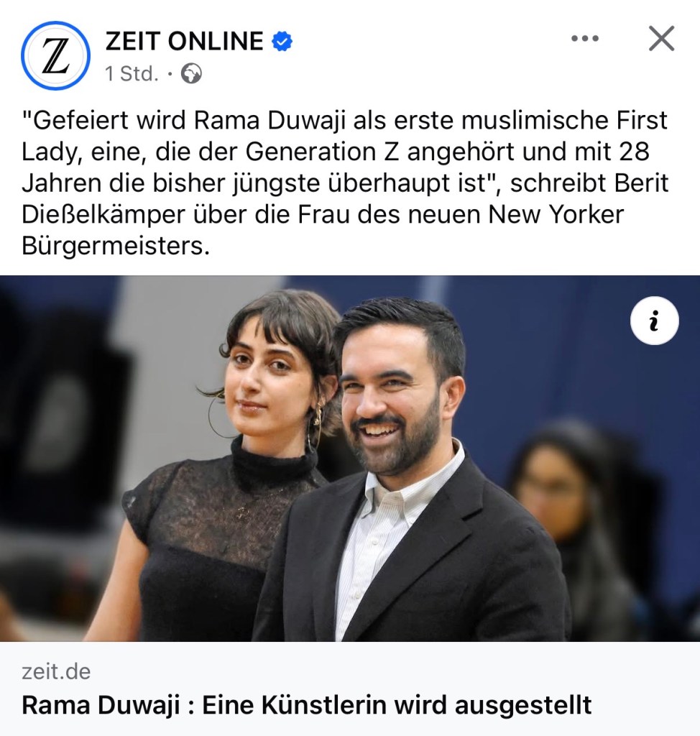700x736 pixels.
Task: Open headline "Eine Künstlerin wird ausgestellt"
Action: 397,705
